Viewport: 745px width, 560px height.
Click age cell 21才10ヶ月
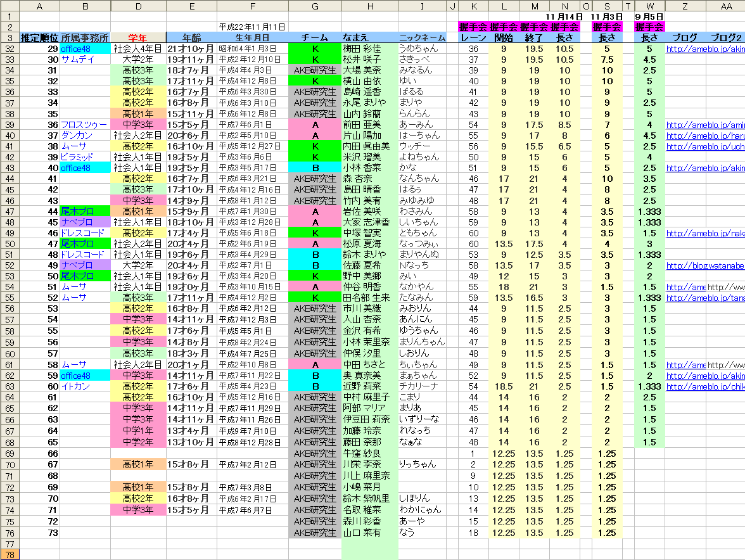pos(191,49)
